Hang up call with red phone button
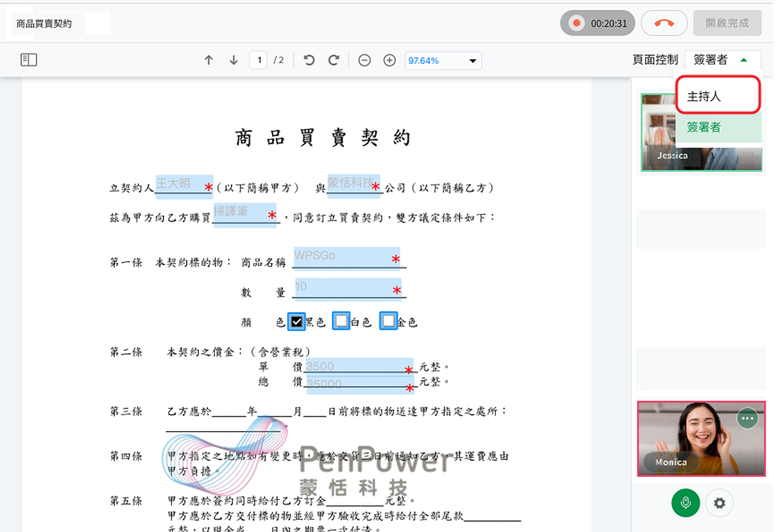 [664, 23]
